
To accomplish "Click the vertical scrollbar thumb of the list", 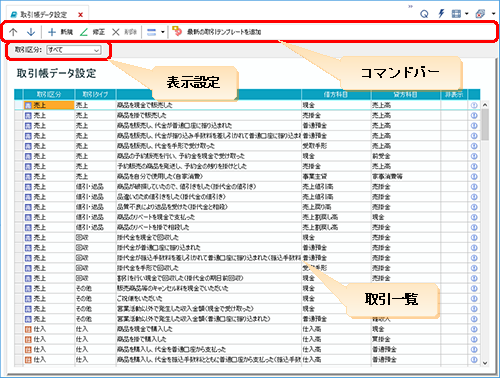I will pyautogui.click(x=485, y=125).
